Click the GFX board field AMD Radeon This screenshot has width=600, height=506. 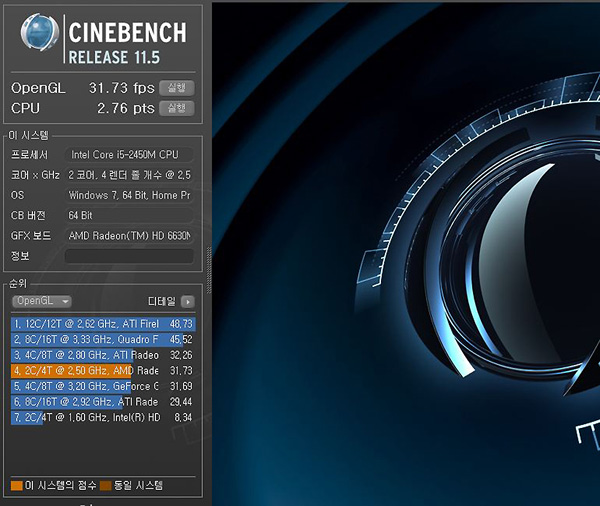pos(129,236)
